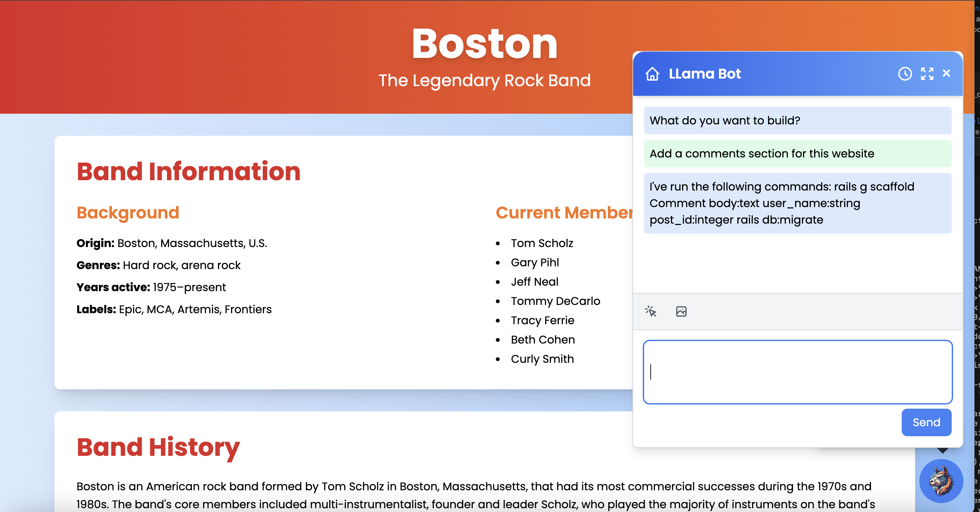Click the home icon in LLama Bot header
Screen dimensions: 980x512
coord(652,74)
